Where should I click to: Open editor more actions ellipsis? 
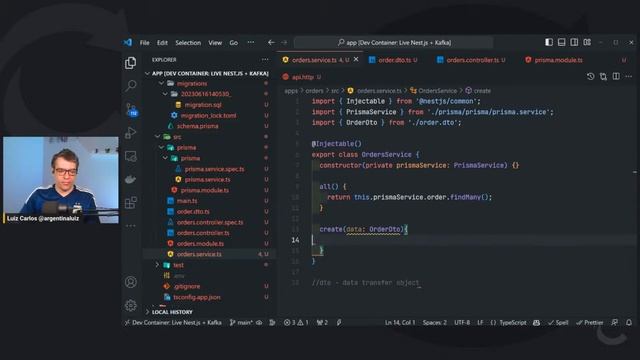click(629, 76)
